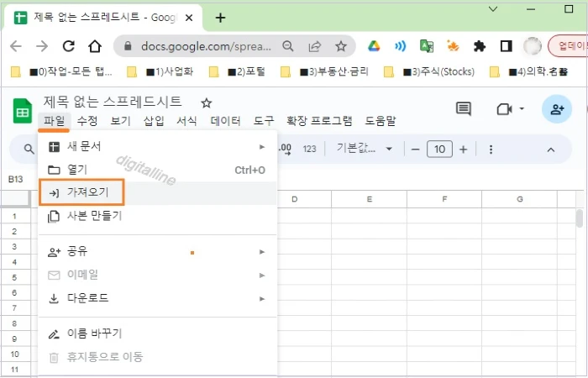Click the B13 name box

[15, 179]
